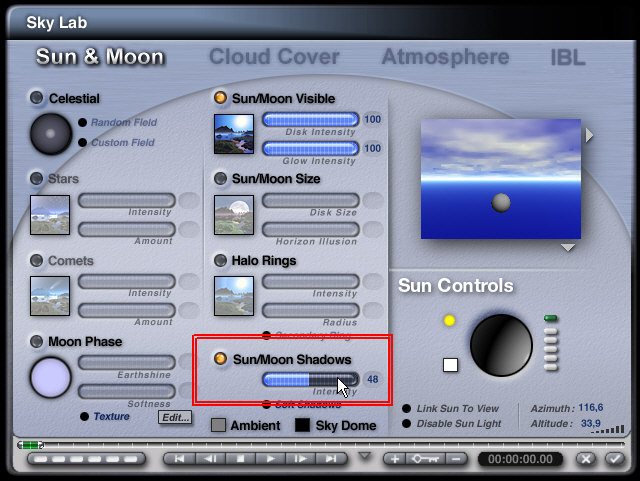Toggle Sun/Moon Visible button
Viewport: 640px width, 481px height.
click(x=220, y=98)
